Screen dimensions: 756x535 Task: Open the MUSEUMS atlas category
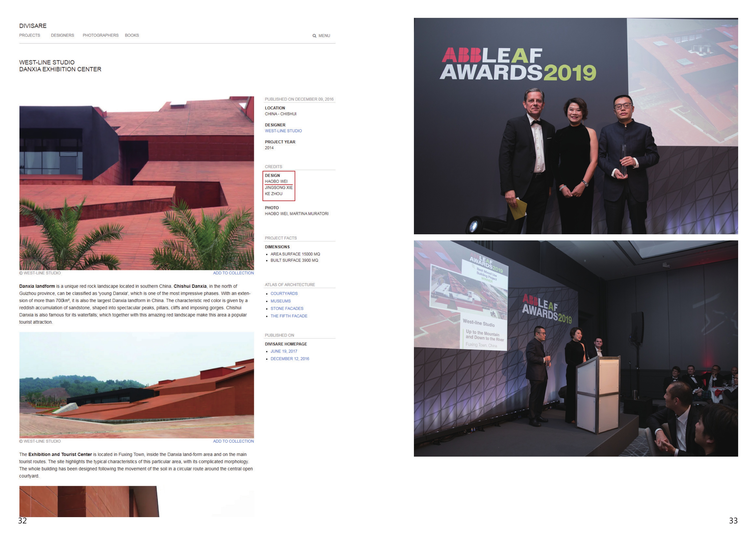coord(281,301)
